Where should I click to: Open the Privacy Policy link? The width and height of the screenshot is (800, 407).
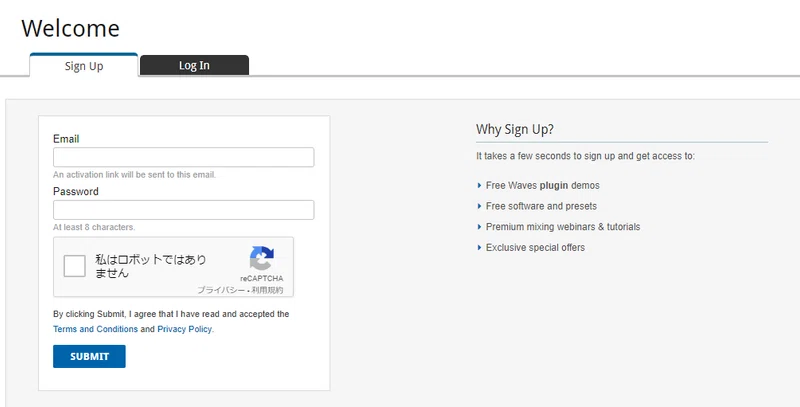coord(185,329)
